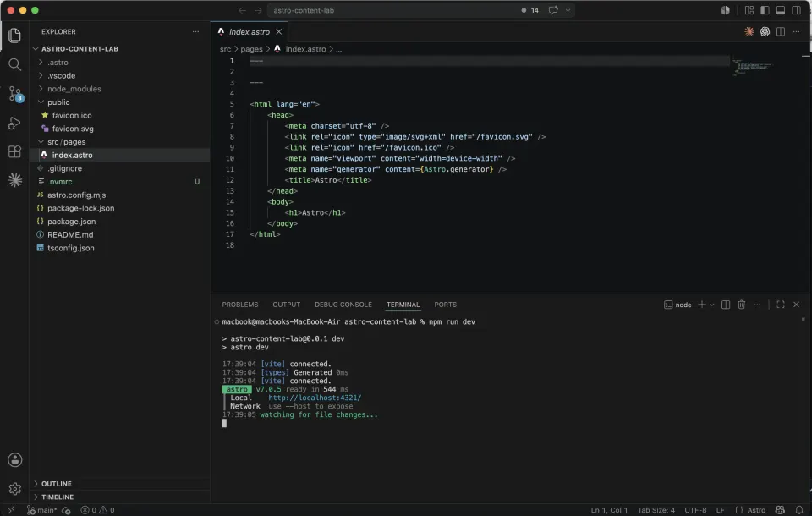Switch to the PORTS panel tab
Image resolution: width=812 pixels, height=516 pixels.
(446, 305)
